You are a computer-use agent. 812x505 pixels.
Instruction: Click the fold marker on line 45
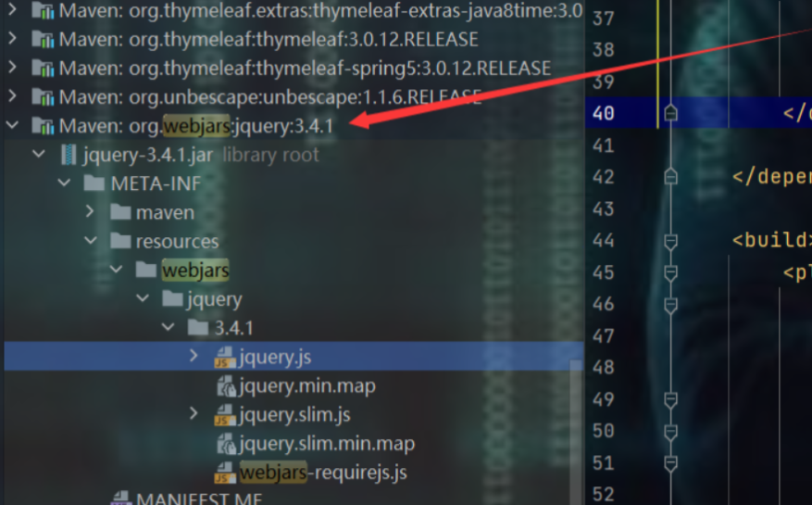point(670,272)
